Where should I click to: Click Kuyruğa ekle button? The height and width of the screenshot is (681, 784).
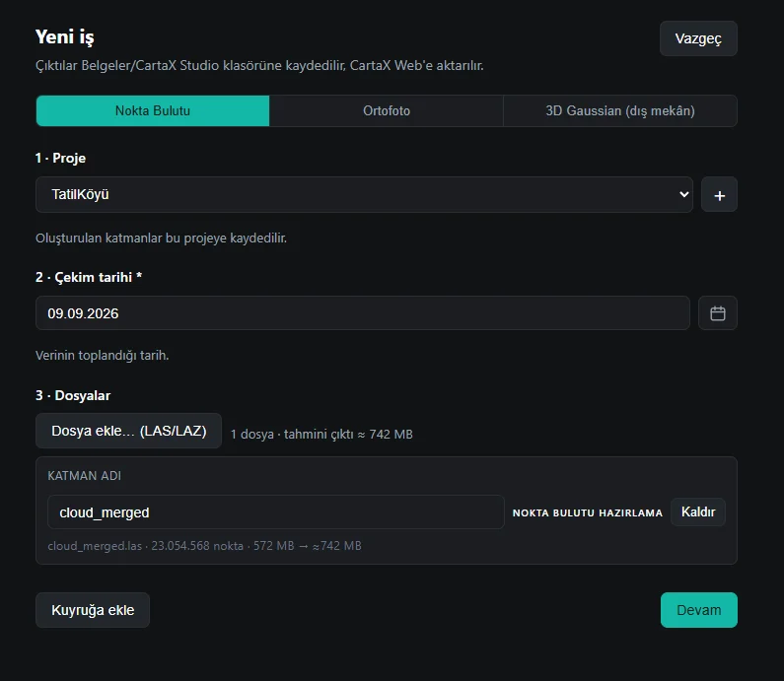[93, 610]
